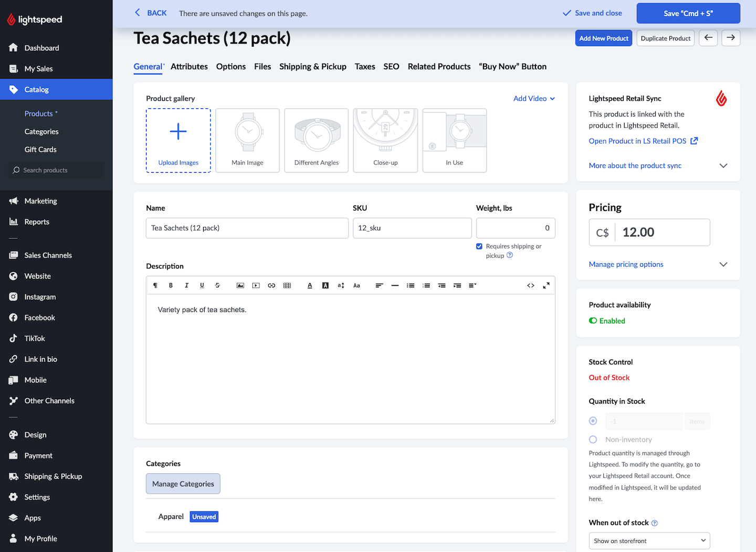756x552 pixels.
Task: Increase indent in description editor
Action: coord(457,286)
